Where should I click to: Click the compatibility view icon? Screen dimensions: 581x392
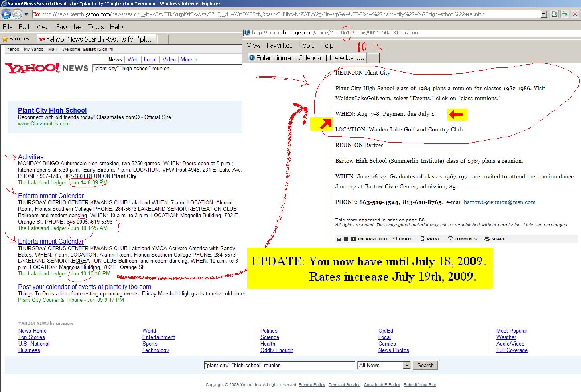554,14
